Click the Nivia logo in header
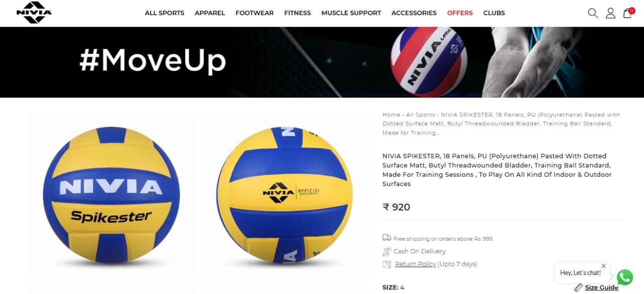The image size is (644, 294). coord(34,13)
